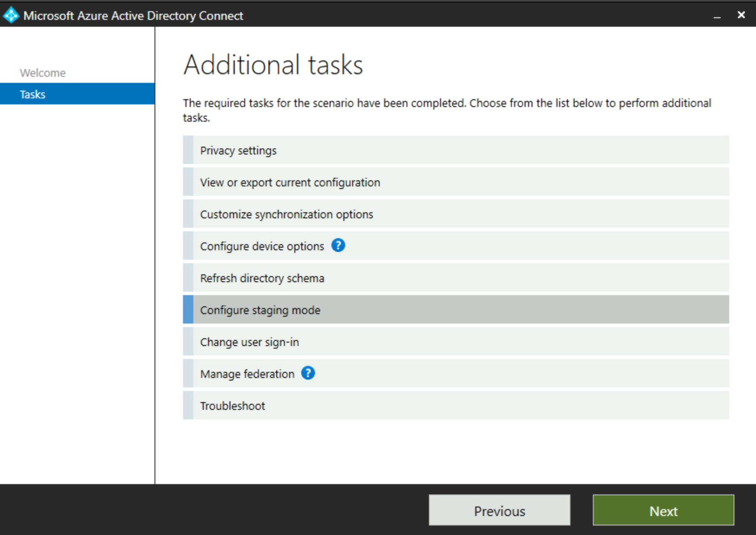Image resolution: width=756 pixels, height=535 pixels.
Task: Select Welcome in the left sidebar
Action: coord(43,72)
